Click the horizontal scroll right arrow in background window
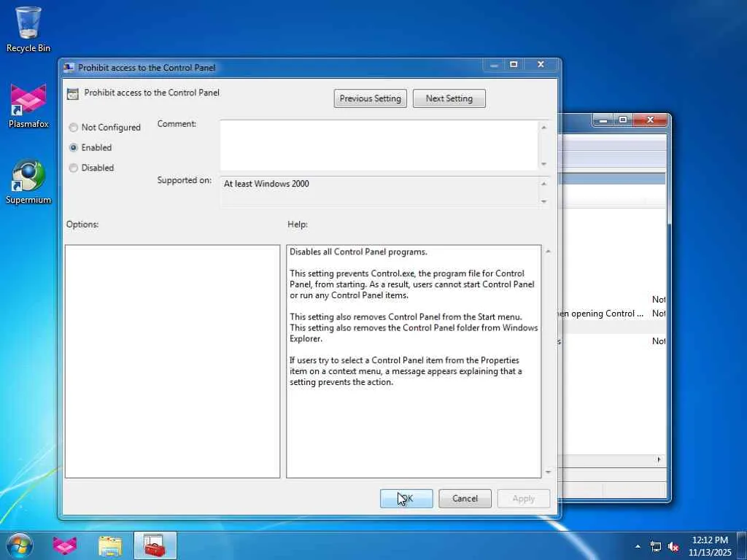The height and width of the screenshot is (560, 747). [x=659, y=459]
